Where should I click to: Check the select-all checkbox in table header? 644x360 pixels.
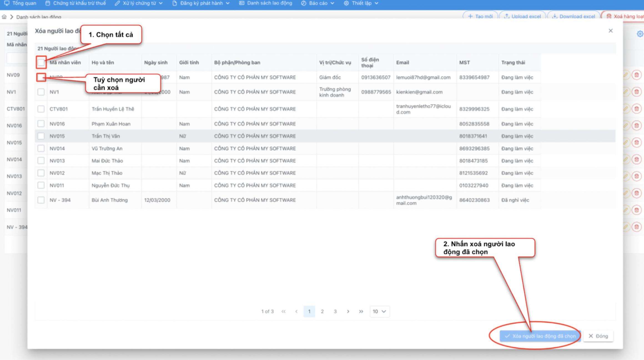point(41,62)
